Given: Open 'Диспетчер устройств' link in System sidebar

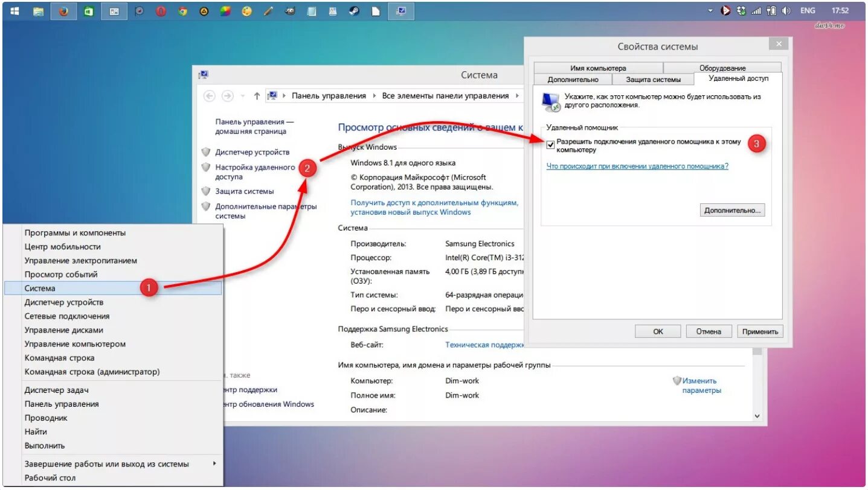Looking at the screenshot, I should tap(252, 152).
